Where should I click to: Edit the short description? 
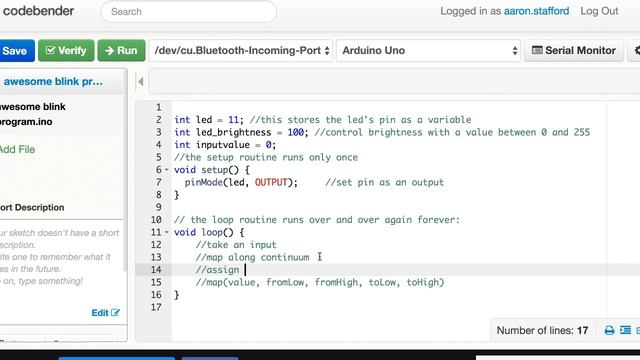pyautogui.click(x=105, y=313)
